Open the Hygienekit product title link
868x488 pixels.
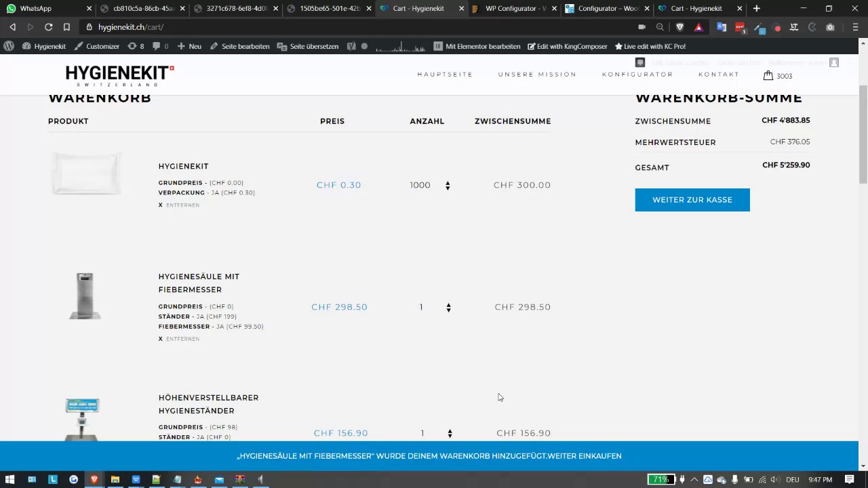pos(183,167)
